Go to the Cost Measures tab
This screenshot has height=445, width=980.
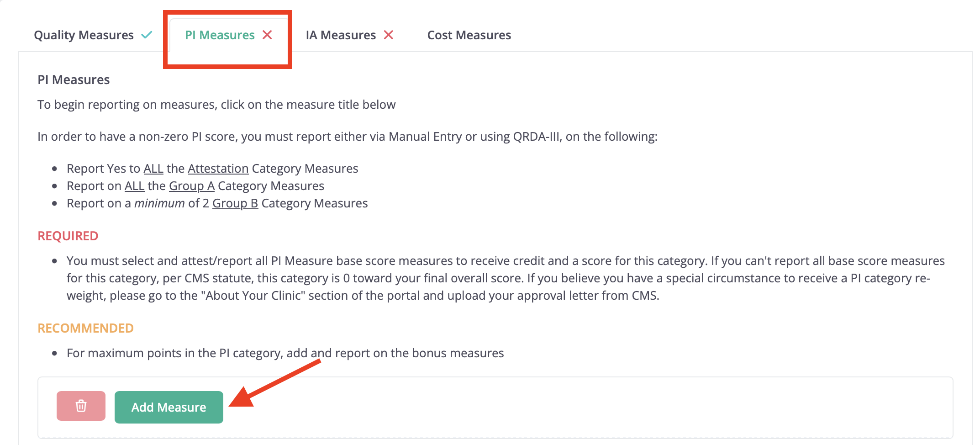point(469,35)
